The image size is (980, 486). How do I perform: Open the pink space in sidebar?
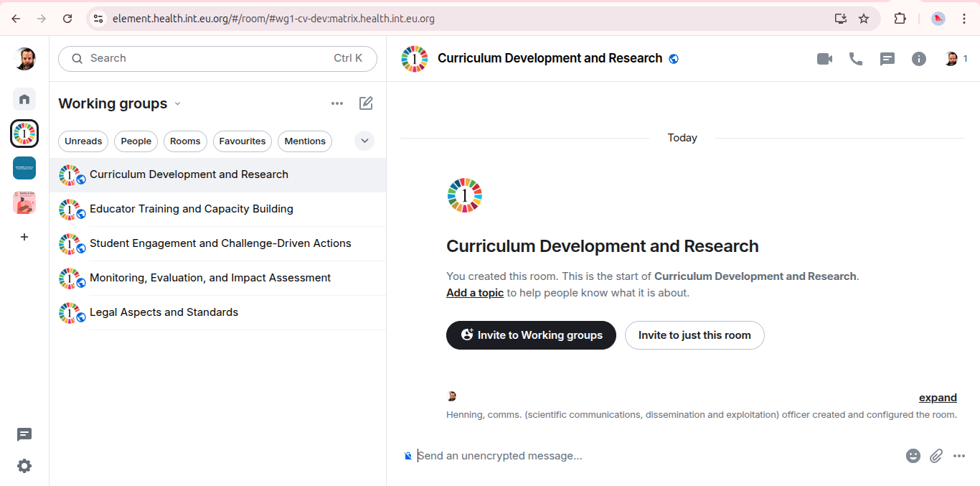pos(24,202)
